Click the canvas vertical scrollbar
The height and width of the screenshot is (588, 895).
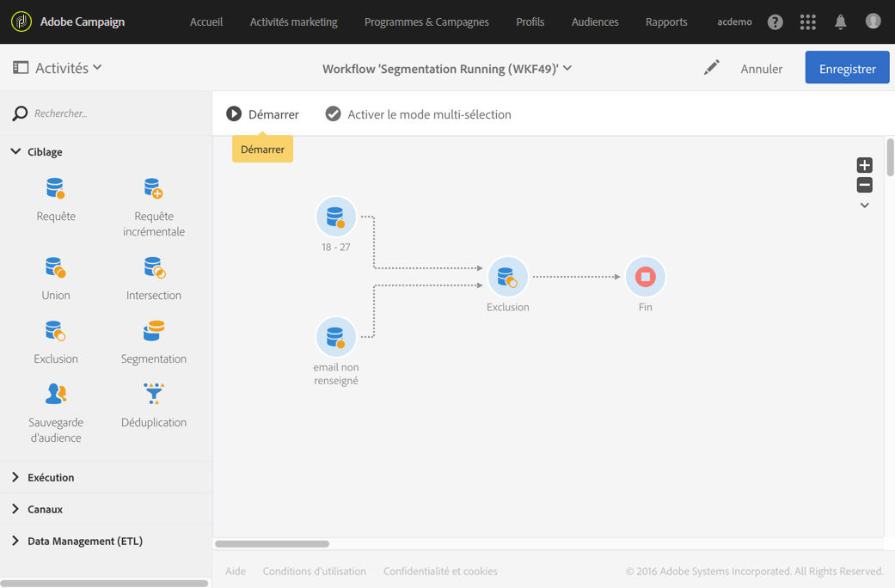pos(890,157)
